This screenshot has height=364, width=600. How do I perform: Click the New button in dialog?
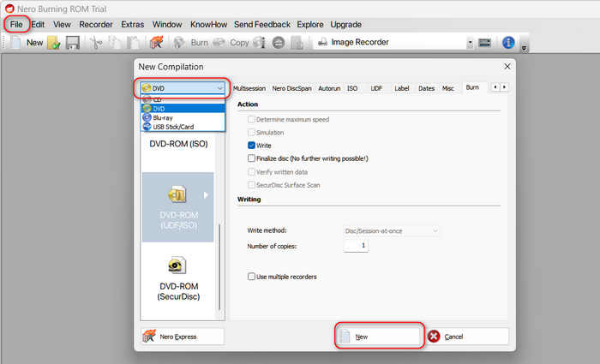(379, 337)
